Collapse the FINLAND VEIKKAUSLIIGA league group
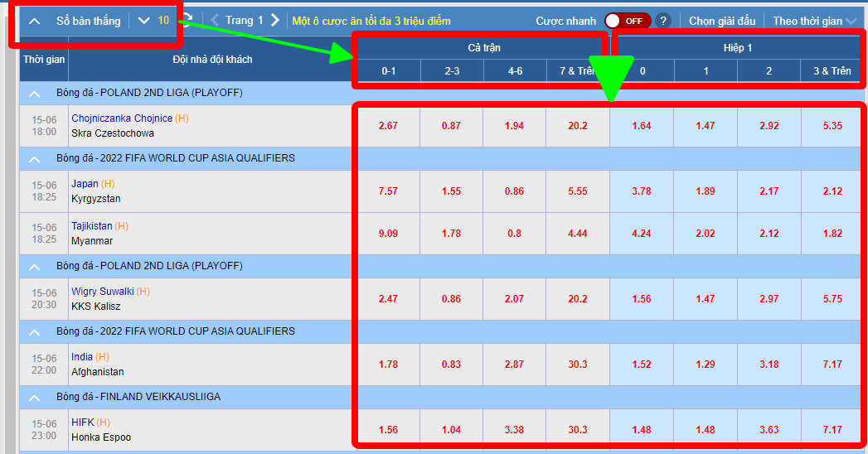 point(36,398)
